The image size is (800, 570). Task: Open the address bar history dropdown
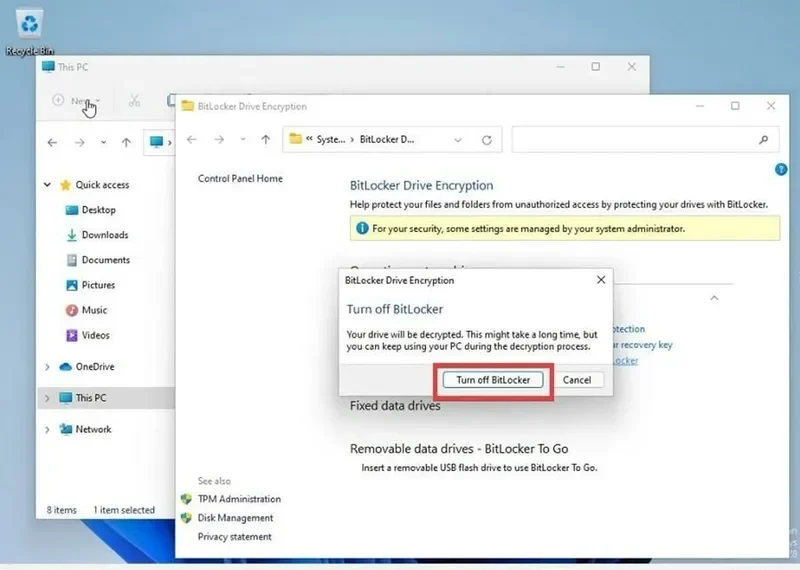458,140
